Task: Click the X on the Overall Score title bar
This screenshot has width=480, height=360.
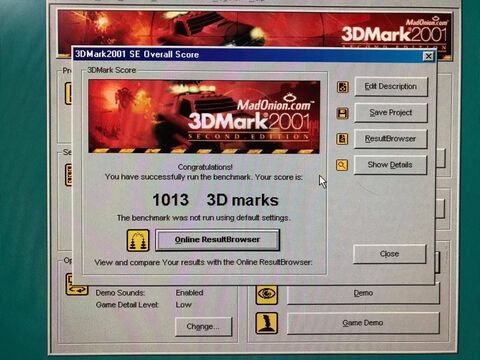Action: [428, 56]
